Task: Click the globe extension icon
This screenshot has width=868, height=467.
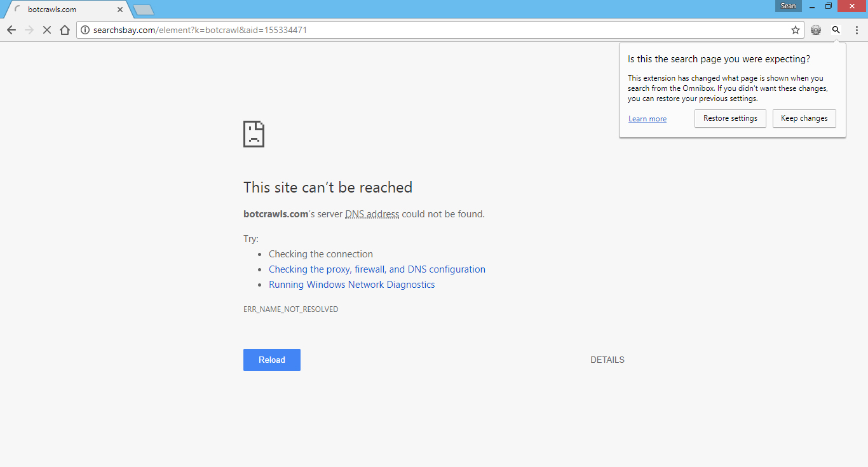Action: tap(816, 29)
